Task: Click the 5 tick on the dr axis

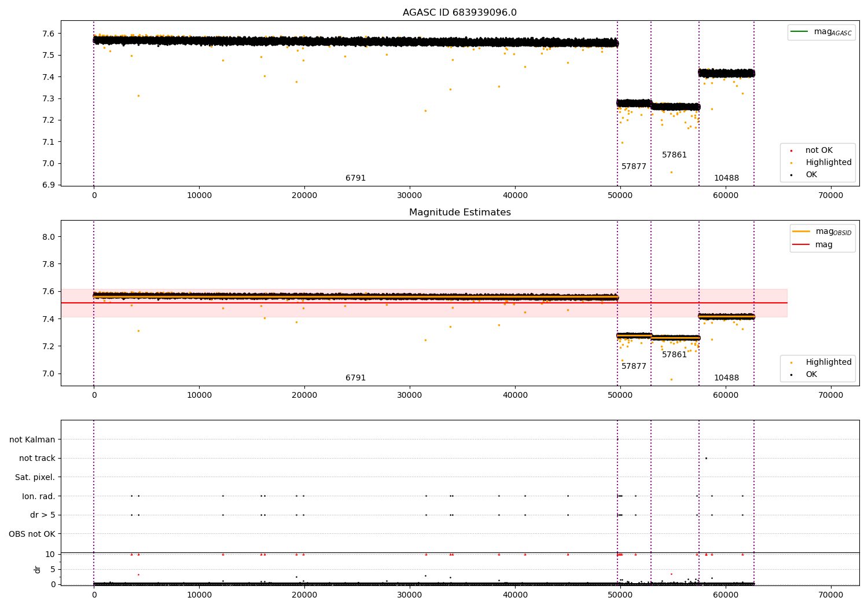Action: point(53,569)
